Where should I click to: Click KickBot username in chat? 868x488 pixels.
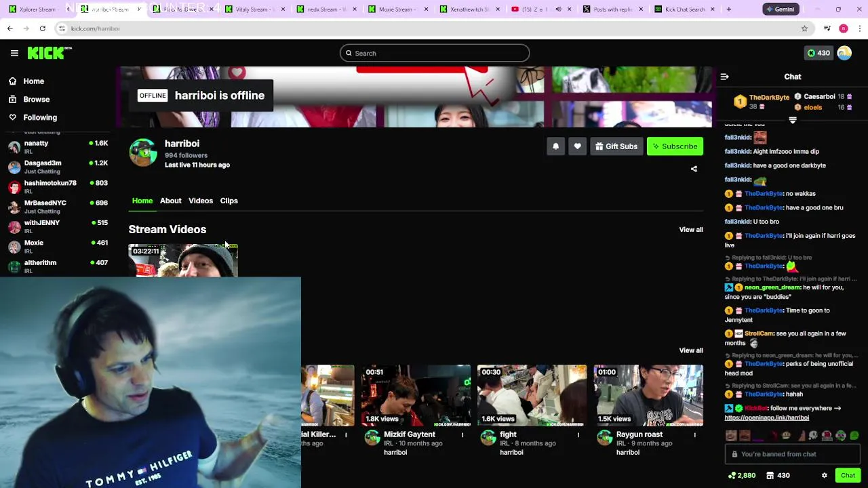point(755,408)
